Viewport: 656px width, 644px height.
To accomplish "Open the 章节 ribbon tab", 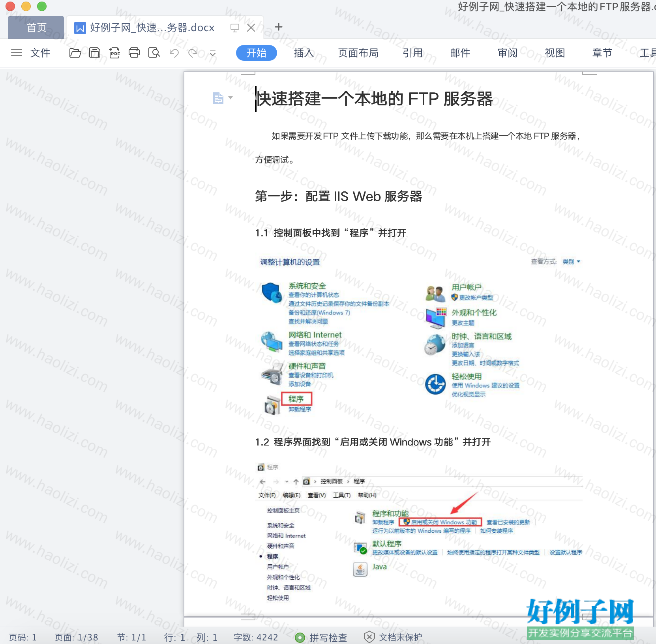I will [x=602, y=53].
